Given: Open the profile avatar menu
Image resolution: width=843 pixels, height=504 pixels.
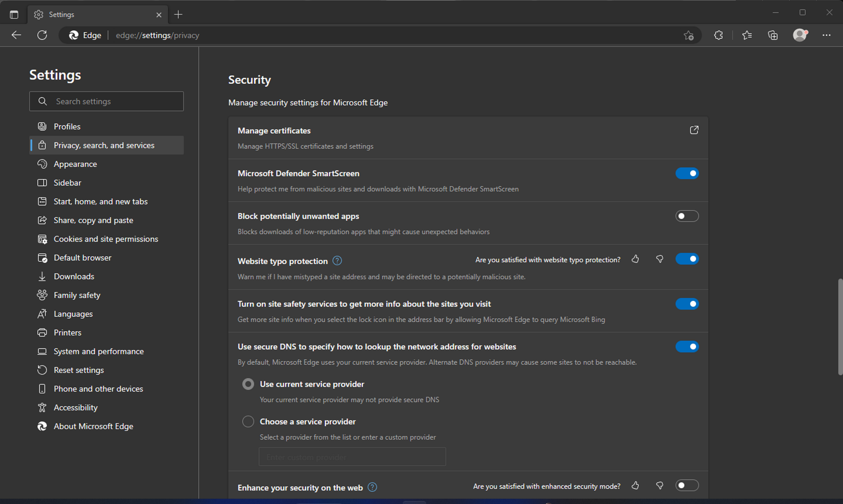Looking at the screenshot, I should coord(800,35).
